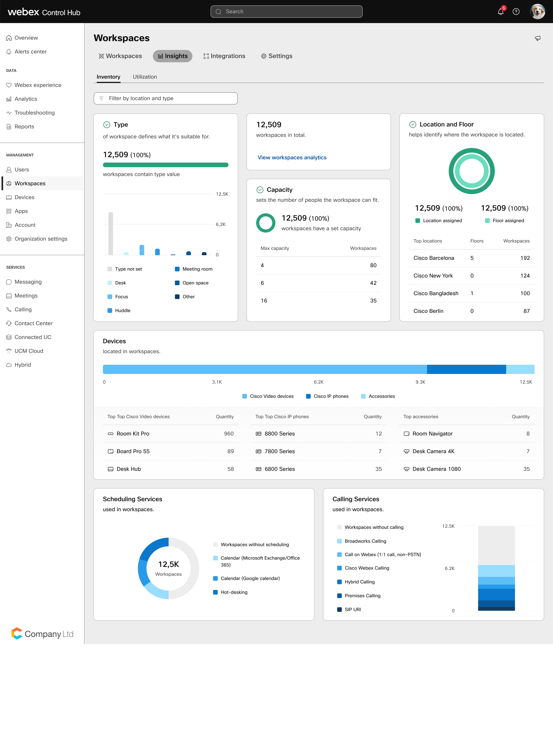Expand the Filter by location and type control

click(165, 98)
